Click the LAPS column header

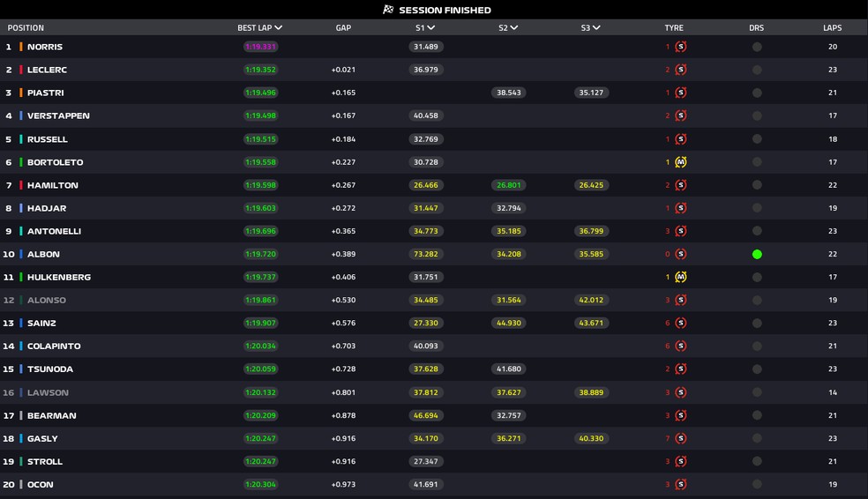point(832,27)
